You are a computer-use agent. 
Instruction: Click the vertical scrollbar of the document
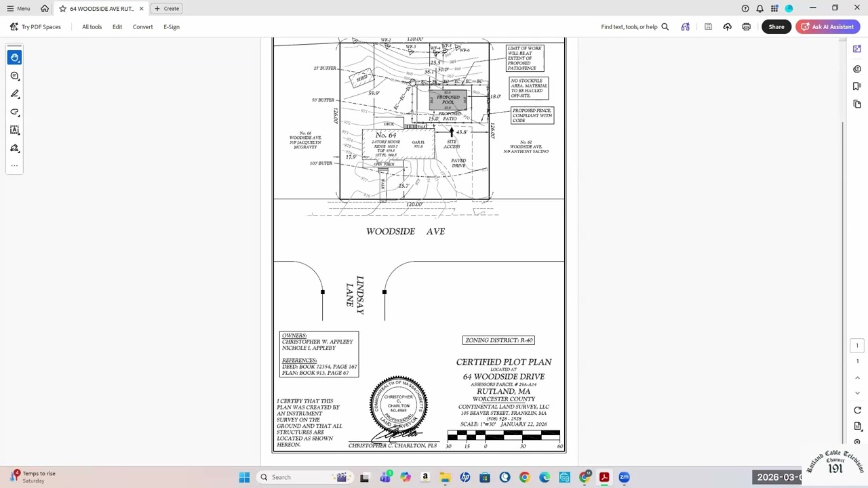[844, 251]
